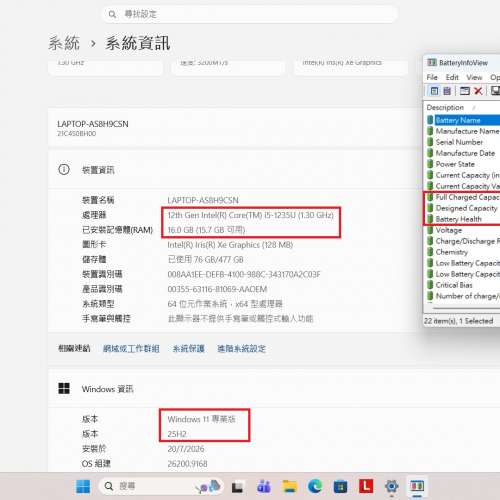Viewport: 500px width, 500px height.
Task: Open Microsoft Edge from the taskbar
Action: (x=315, y=486)
